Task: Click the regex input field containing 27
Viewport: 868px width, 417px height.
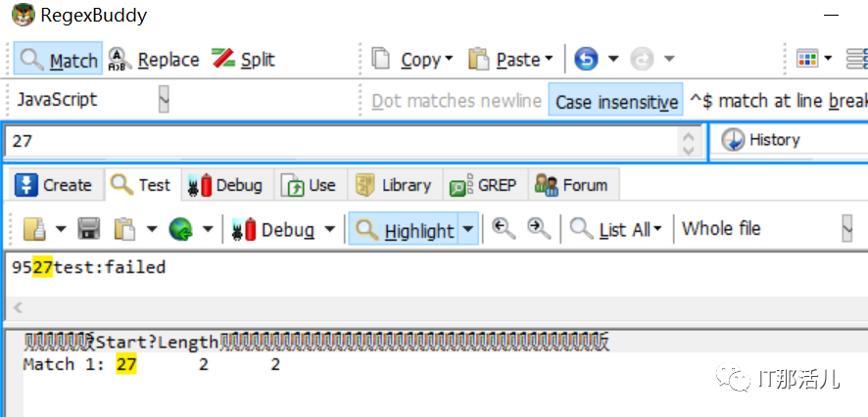Action: pyautogui.click(x=343, y=141)
